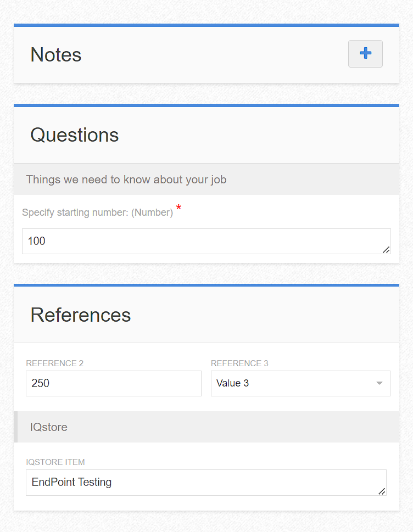Click the References panel heading

81,315
